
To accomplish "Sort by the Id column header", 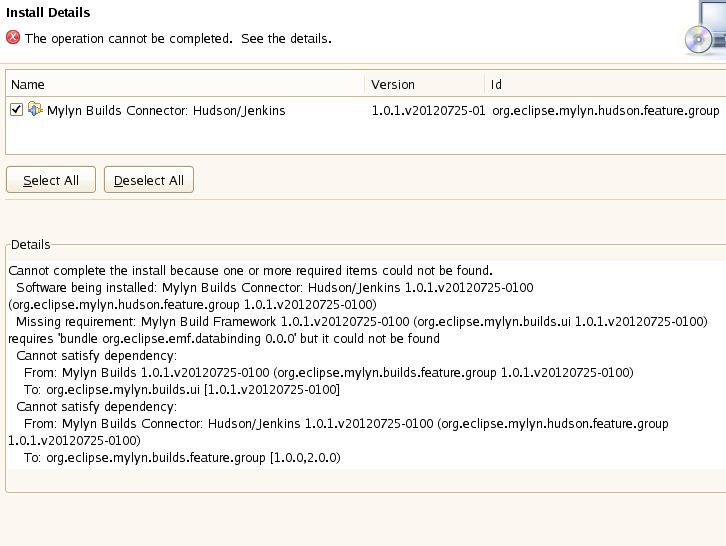I will 606,84.
